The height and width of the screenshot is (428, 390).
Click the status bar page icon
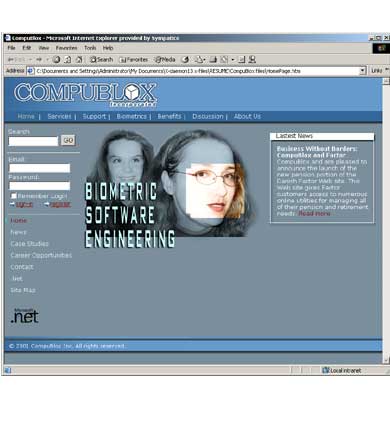pos(8,370)
